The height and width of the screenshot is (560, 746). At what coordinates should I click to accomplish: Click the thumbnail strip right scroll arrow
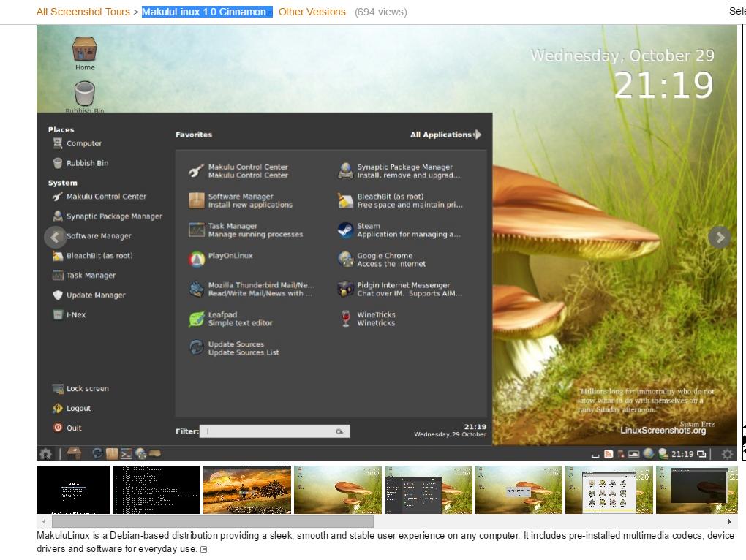pyautogui.click(x=729, y=521)
